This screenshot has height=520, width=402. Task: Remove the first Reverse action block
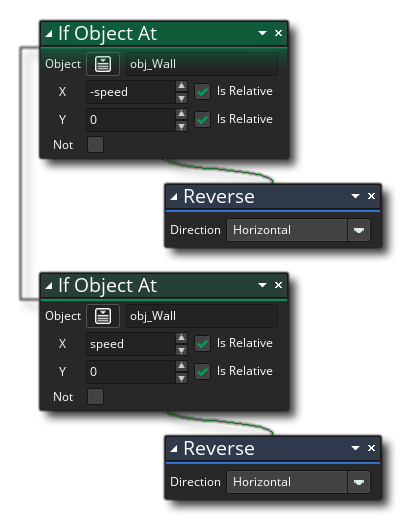[x=371, y=196]
